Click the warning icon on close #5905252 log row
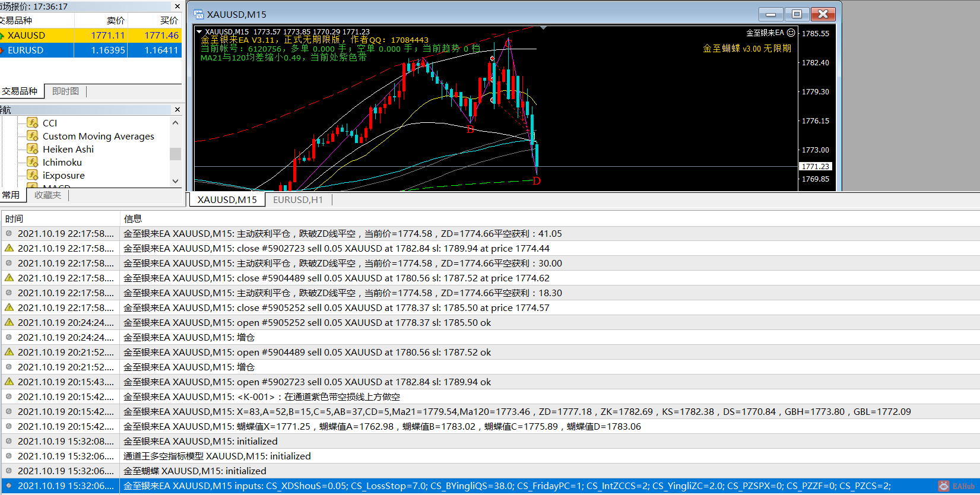 (x=9, y=307)
